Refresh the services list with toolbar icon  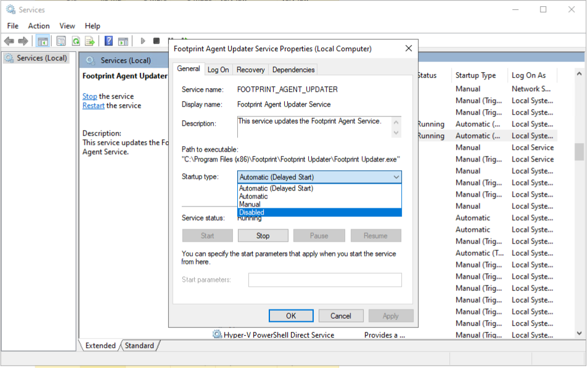coord(76,41)
